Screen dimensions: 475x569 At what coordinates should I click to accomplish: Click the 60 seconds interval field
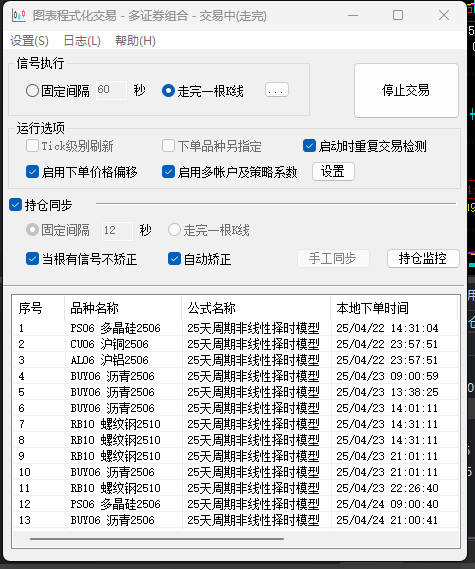point(111,90)
